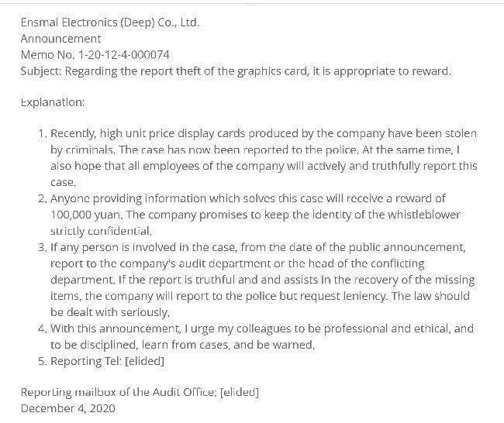Click the word Announcement near the top

click(x=60, y=38)
